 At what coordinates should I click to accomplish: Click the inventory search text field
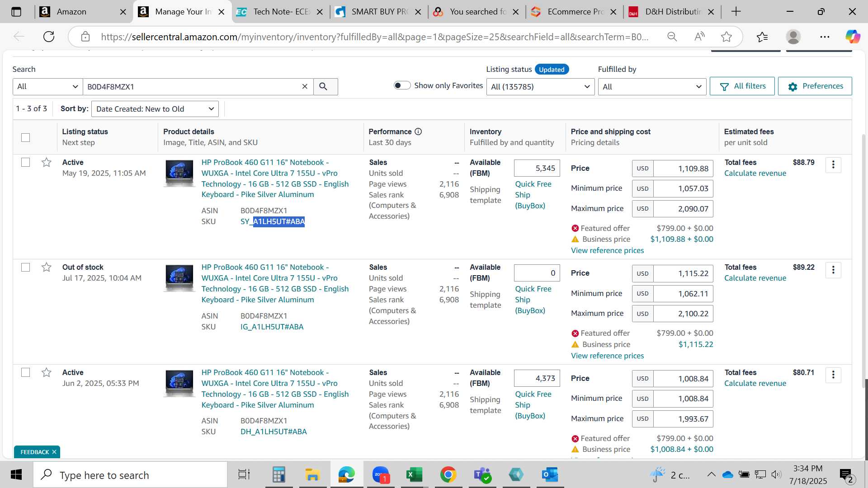[192, 86]
